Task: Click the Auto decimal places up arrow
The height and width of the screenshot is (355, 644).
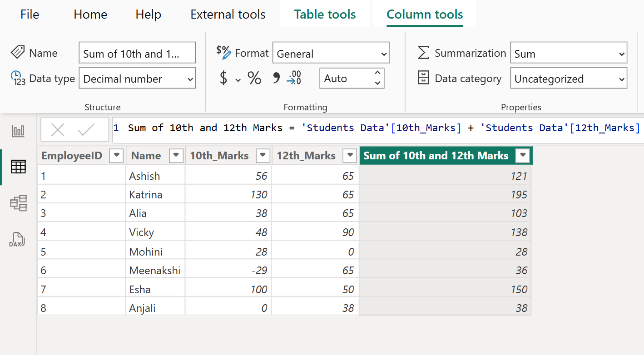Action: [377, 74]
